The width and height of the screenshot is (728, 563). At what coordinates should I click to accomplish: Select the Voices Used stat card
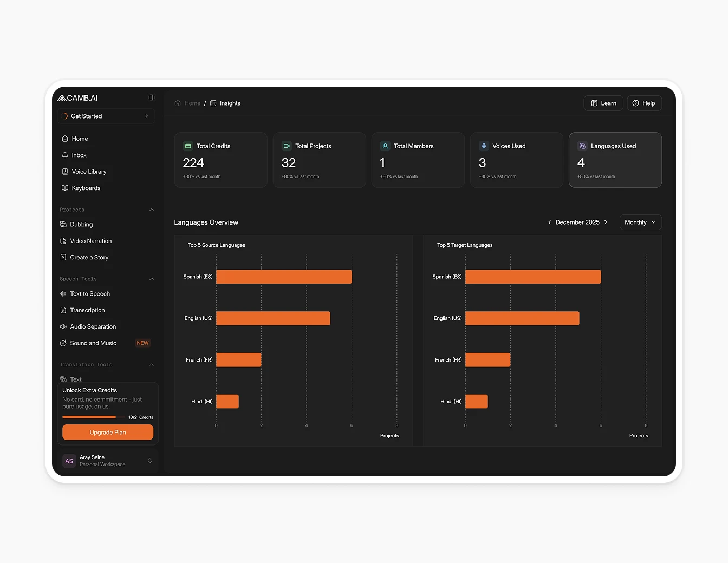coord(516,160)
